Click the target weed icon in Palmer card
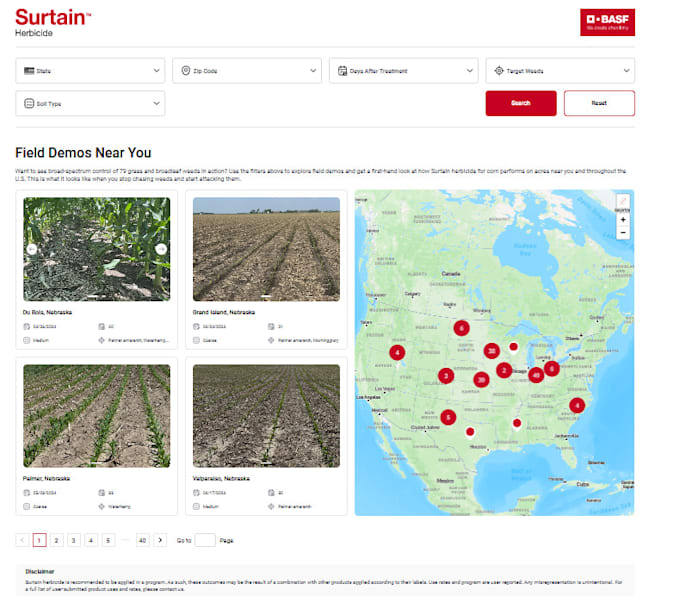Viewport: 680px width, 615px height. 101,507
